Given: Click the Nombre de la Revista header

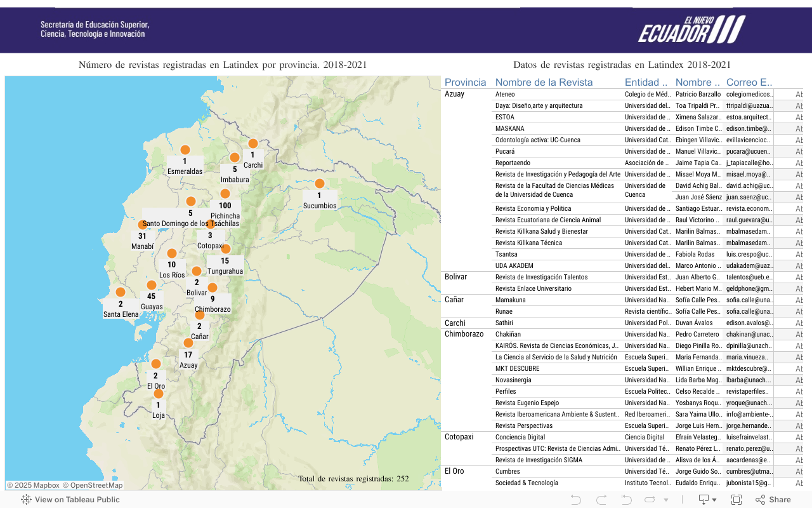Looking at the screenshot, I should pyautogui.click(x=544, y=82).
